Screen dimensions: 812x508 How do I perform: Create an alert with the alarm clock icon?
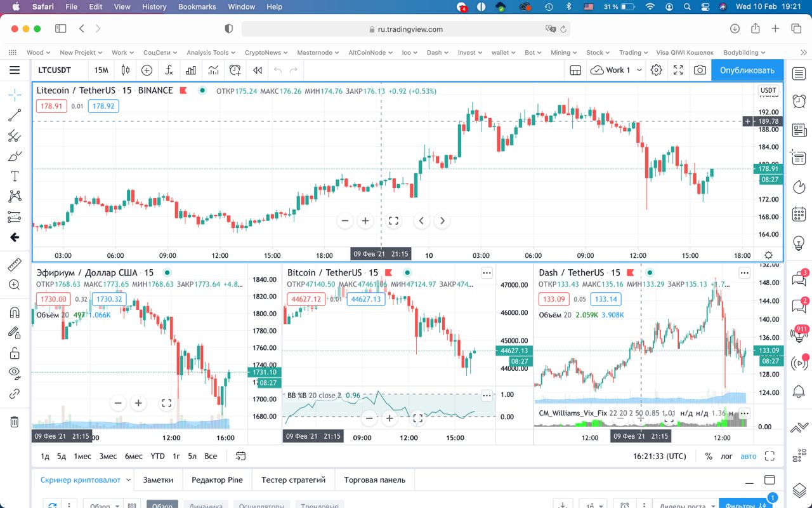pos(235,70)
